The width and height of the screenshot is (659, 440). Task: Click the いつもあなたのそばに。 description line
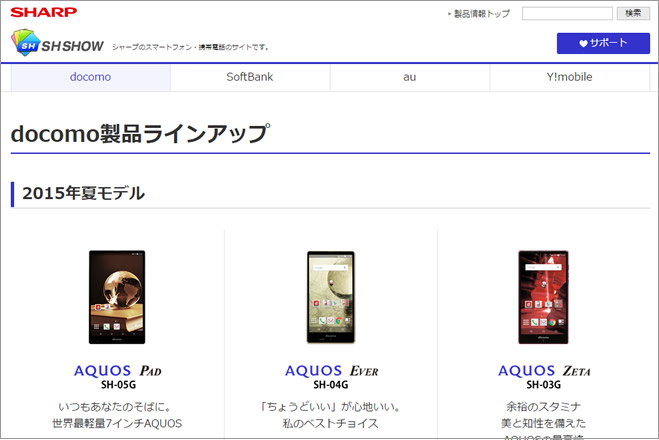tap(114, 407)
